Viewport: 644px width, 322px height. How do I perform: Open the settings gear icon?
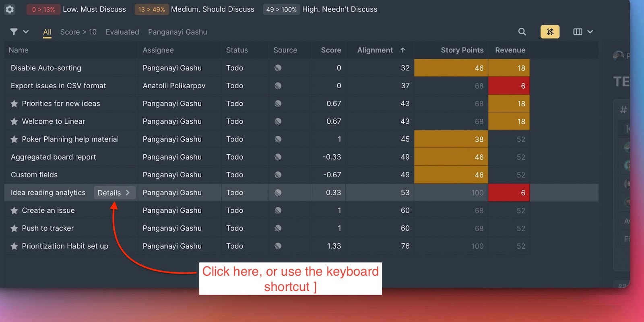(10, 9)
